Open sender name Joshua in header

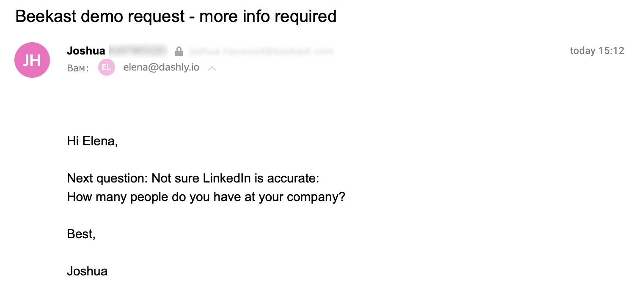point(86,51)
